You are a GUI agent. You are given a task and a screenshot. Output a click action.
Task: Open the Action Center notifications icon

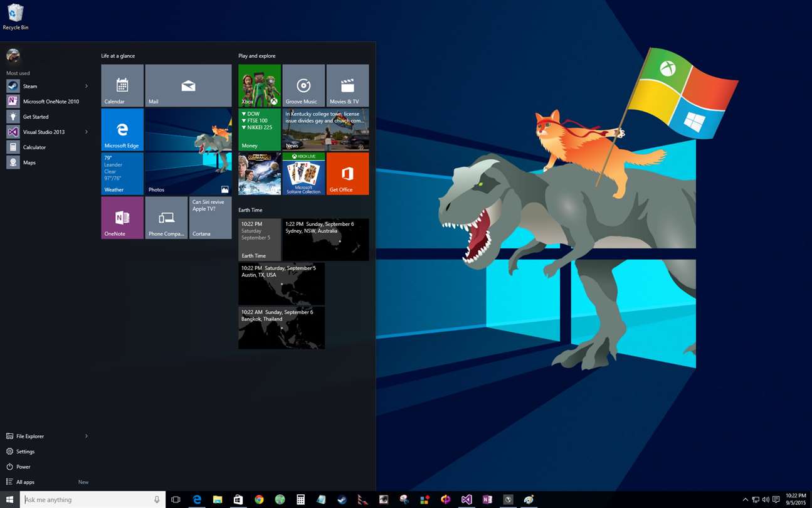point(776,500)
